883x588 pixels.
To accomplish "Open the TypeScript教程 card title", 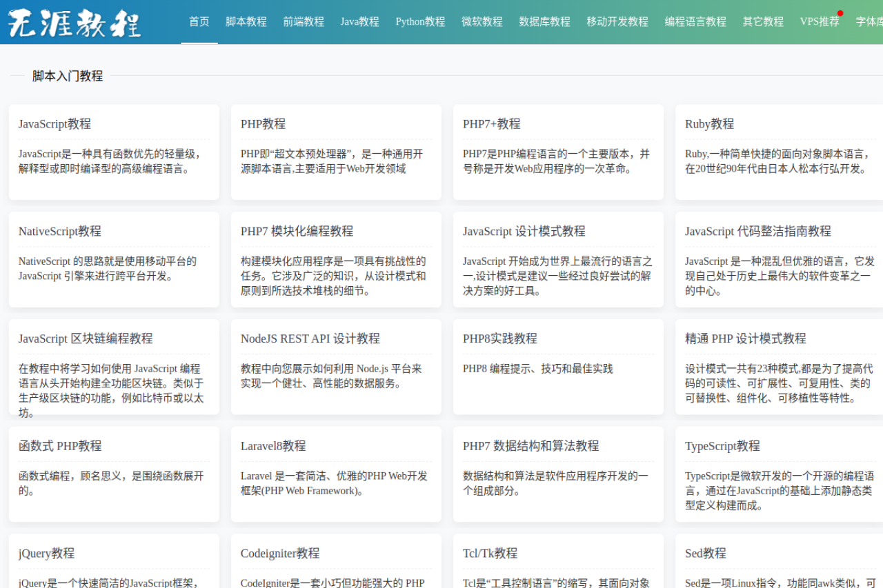I will pyautogui.click(x=722, y=446).
